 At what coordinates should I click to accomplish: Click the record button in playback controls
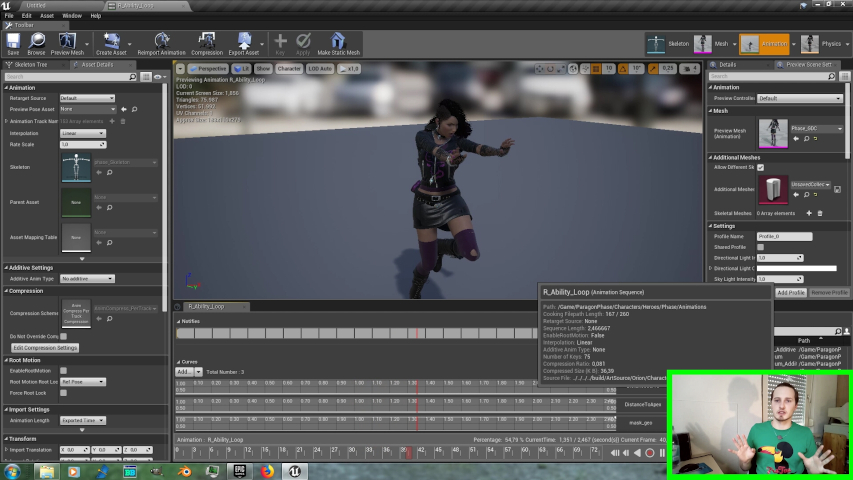click(650, 453)
